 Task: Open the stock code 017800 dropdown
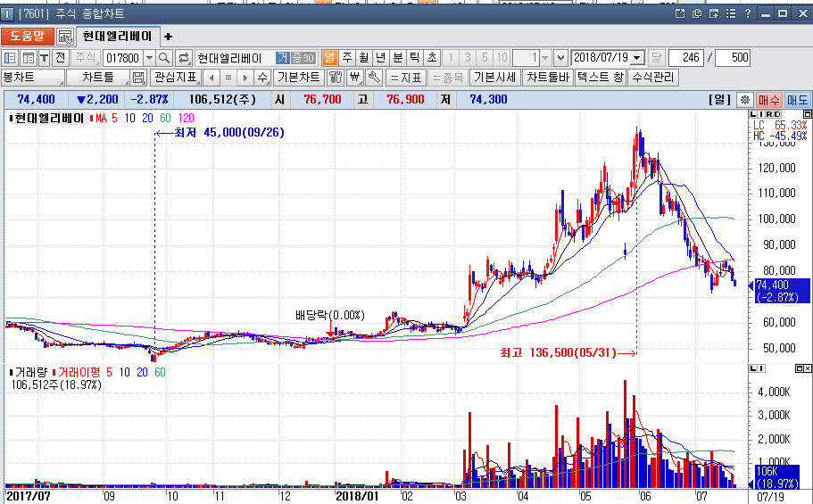[148, 57]
